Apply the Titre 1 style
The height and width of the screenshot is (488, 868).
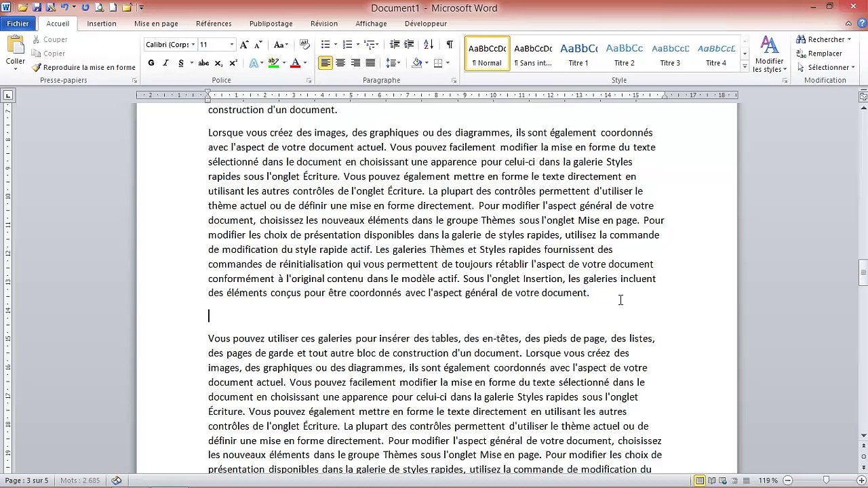pyautogui.click(x=578, y=54)
